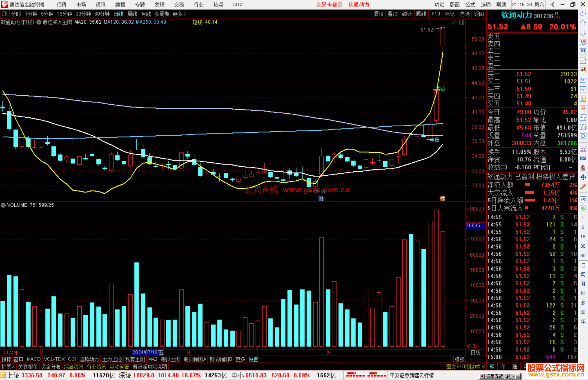Toggle the round marker before 最佳买入主图
This screenshot has width=588, height=380.
[x=39, y=22]
